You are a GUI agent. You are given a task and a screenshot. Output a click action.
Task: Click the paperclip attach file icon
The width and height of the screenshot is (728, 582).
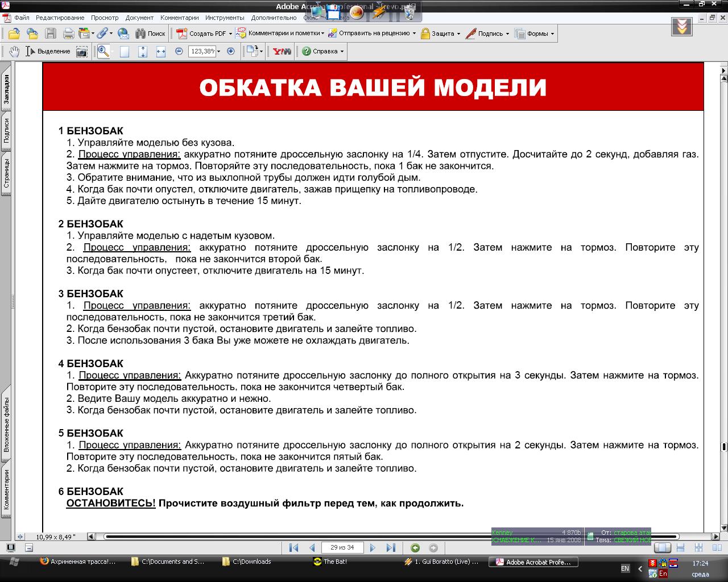coord(104,34)
